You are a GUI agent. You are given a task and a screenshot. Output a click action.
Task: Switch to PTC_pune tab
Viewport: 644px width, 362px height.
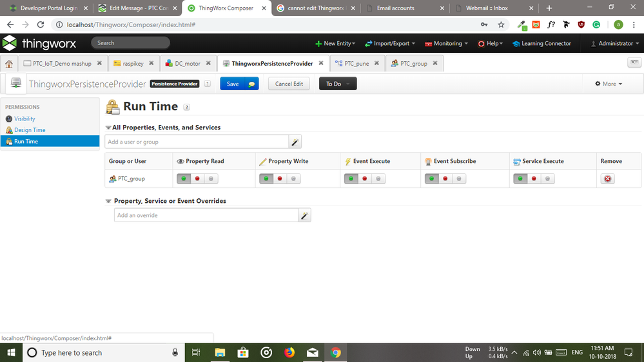tap(356, 64)
